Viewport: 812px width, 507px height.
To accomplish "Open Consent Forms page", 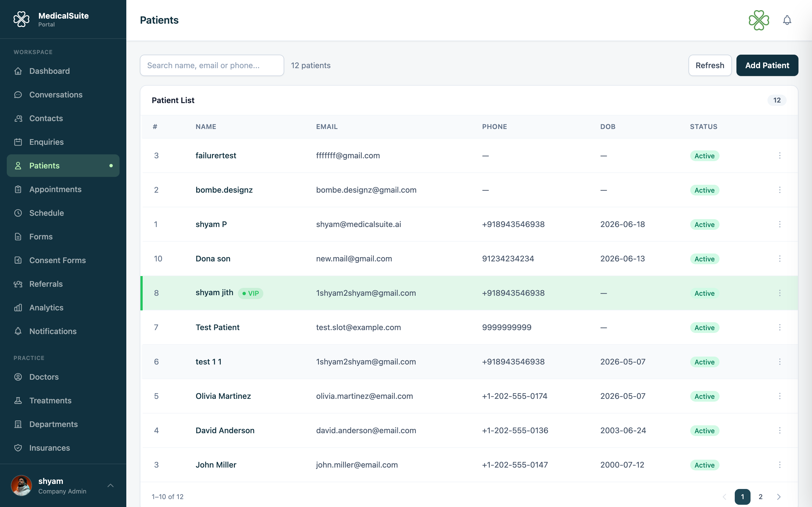I will click(x=63, y=260).
